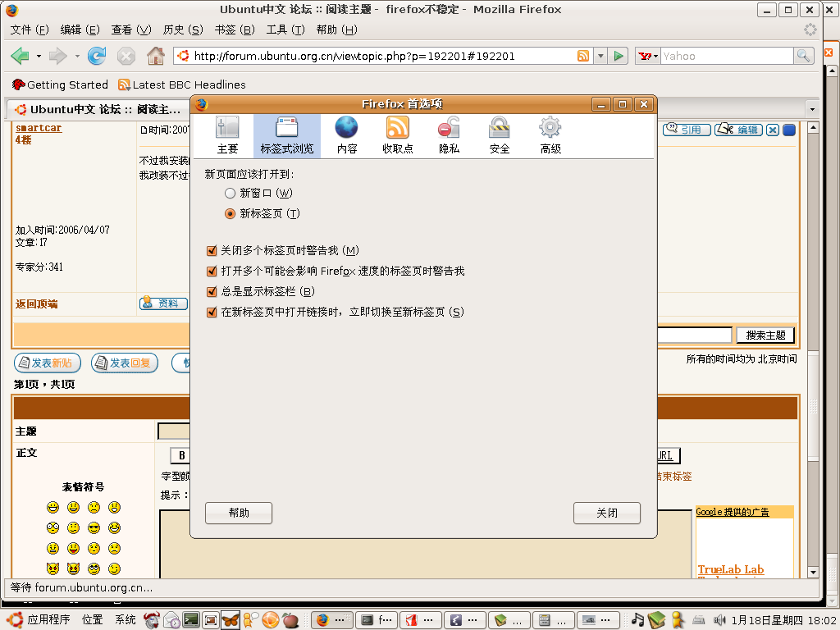The width and height of the screenshot is (840, 630).
Task: Open the TrueLab Lab ad link
Action: tap(731, 569)
